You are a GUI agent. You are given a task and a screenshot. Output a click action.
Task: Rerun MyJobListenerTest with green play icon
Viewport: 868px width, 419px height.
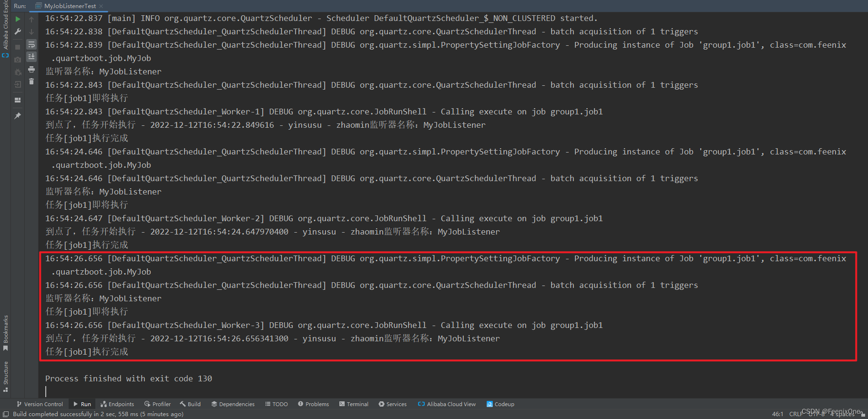point(18,19)
